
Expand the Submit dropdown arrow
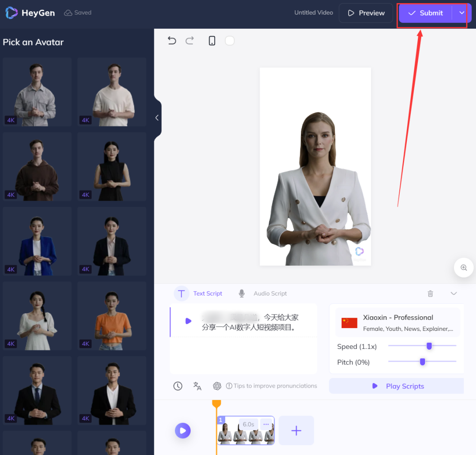[461, 13]
